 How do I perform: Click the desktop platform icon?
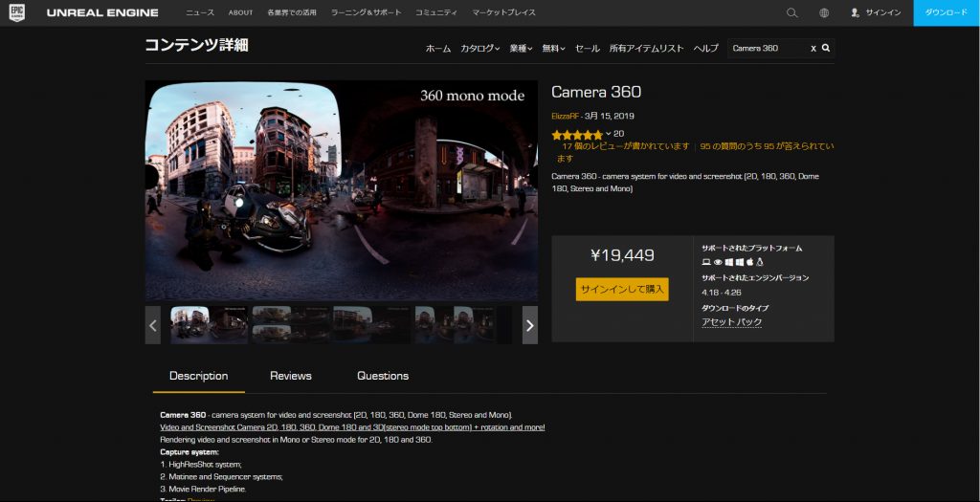coord(706,262)
